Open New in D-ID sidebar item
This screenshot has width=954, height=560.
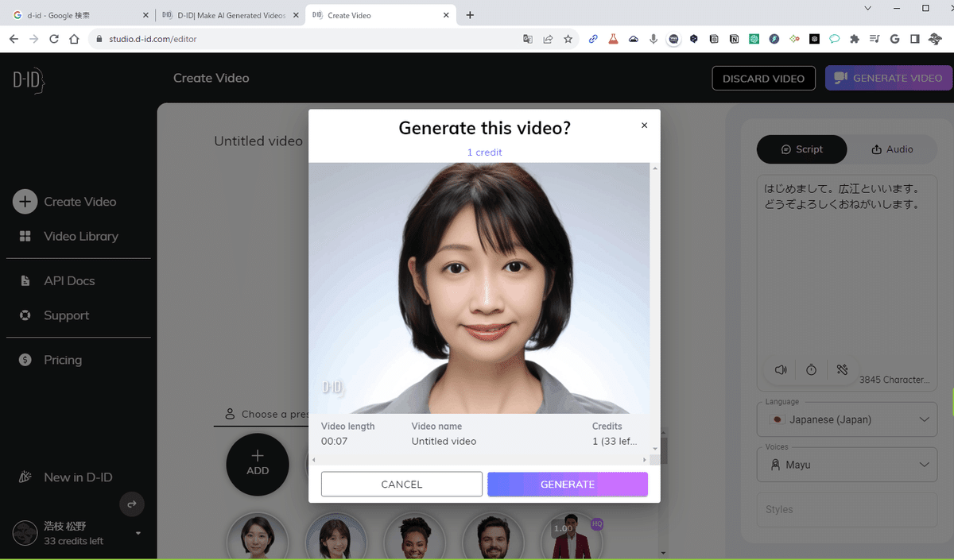tap(78, 477)
